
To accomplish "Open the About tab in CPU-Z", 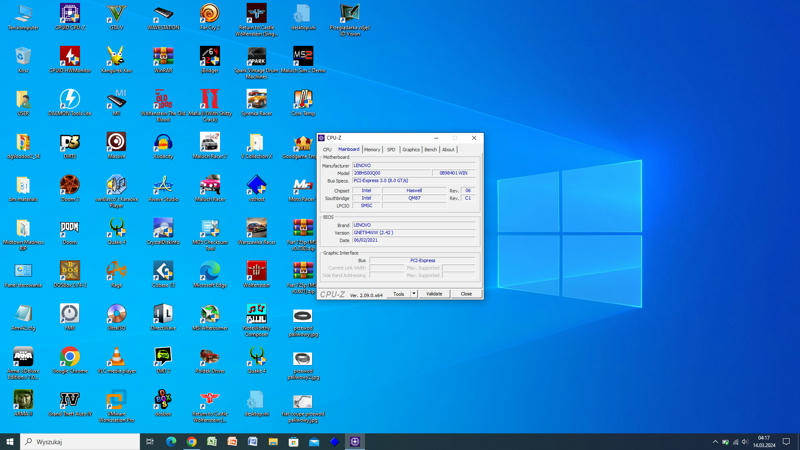I will click(x=448, y=149).
